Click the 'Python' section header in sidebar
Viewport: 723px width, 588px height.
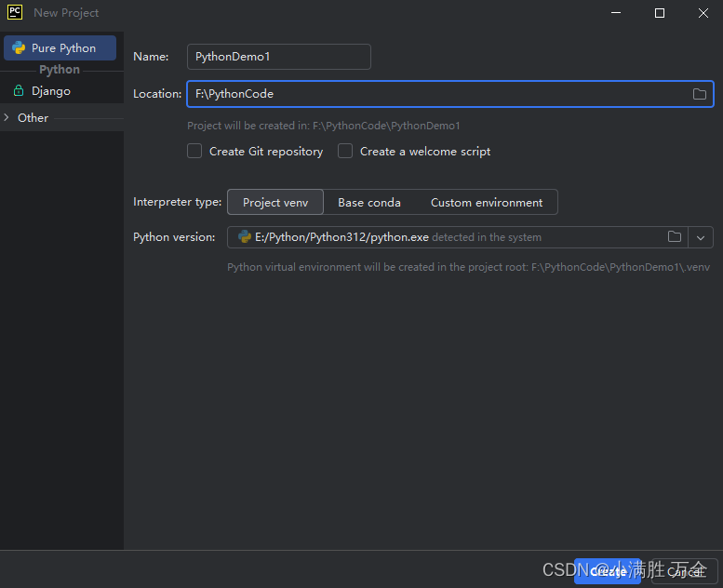click(60, 70)
